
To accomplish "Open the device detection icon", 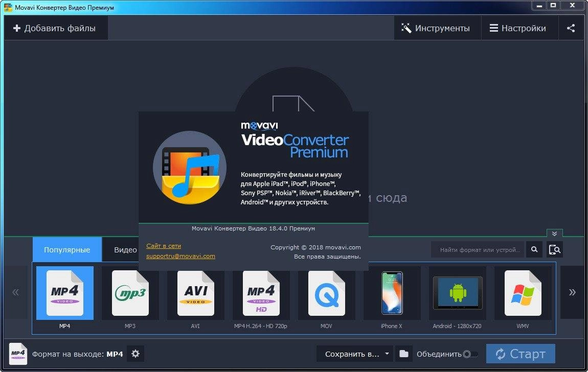I will coord(554,249).
